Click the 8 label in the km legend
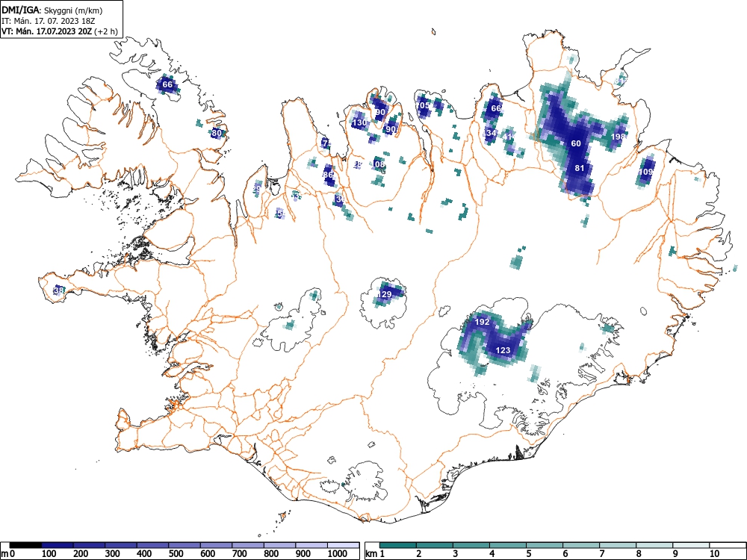 coord(639,553)
